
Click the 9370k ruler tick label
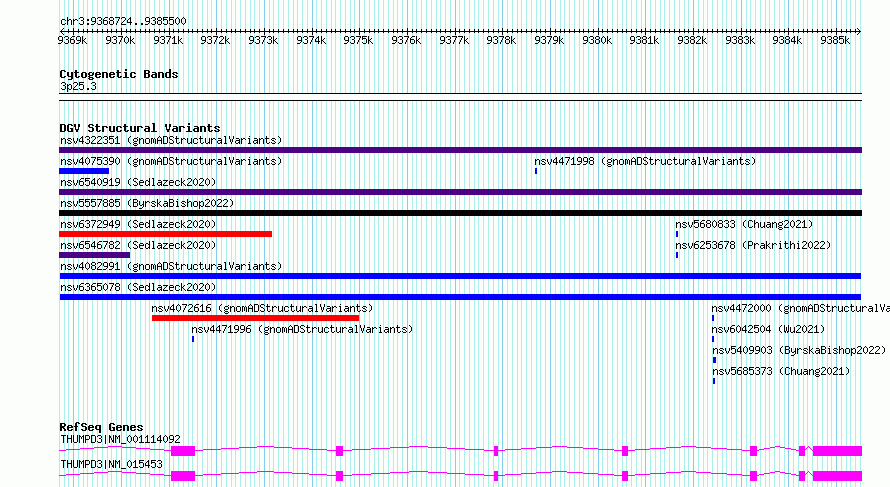pyautogui.click(x=120, y=40)
